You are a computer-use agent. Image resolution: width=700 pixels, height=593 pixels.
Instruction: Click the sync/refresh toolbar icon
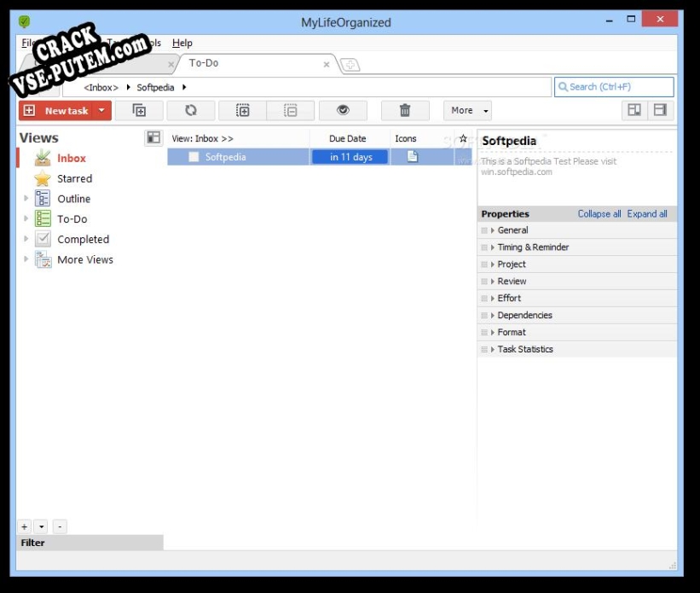click(x=191, y=110)
